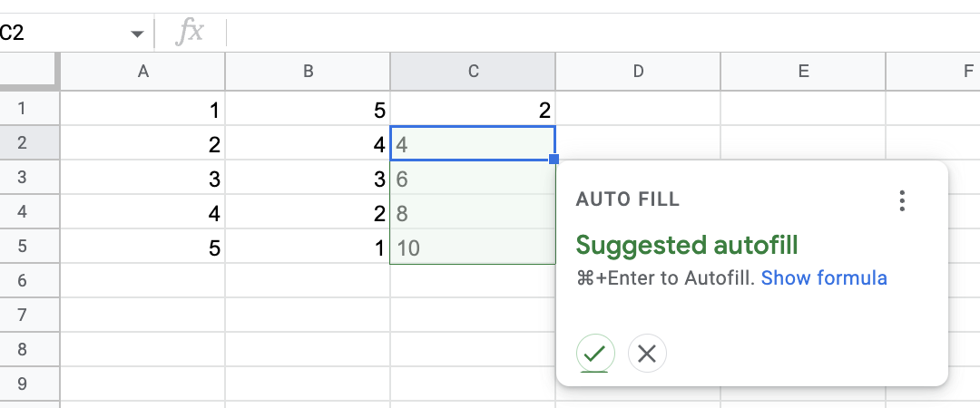
Task: Open the Show formula link
Action: tap(824, 277)
